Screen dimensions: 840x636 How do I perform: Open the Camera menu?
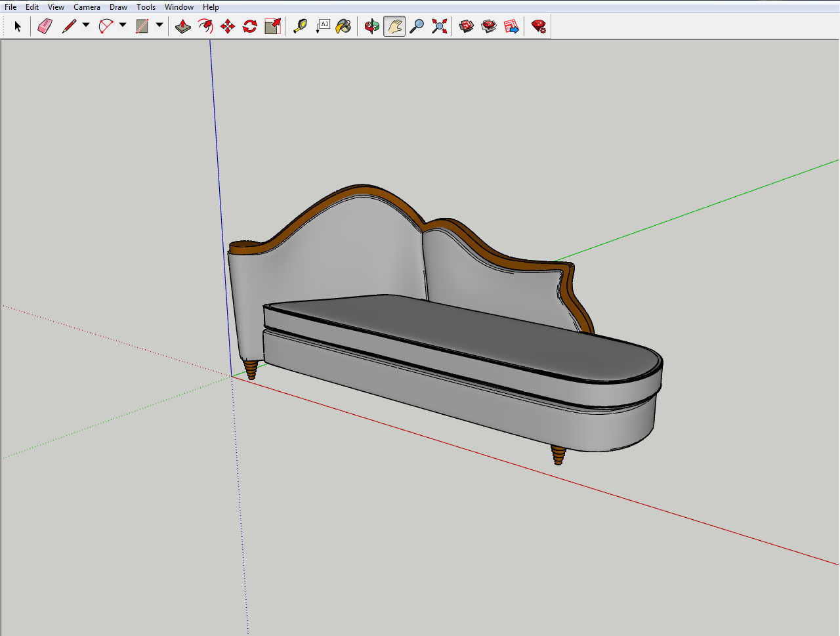pos(87,7)
